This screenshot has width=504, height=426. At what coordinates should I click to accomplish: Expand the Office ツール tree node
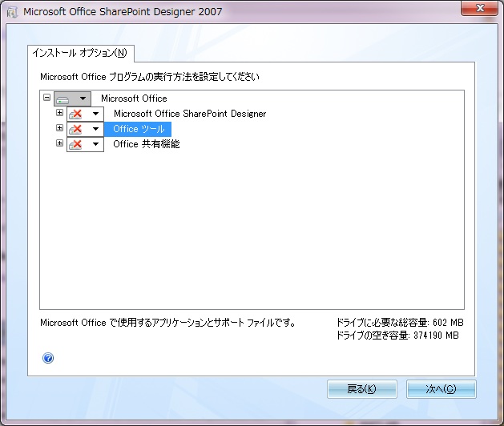click(59, 128)
